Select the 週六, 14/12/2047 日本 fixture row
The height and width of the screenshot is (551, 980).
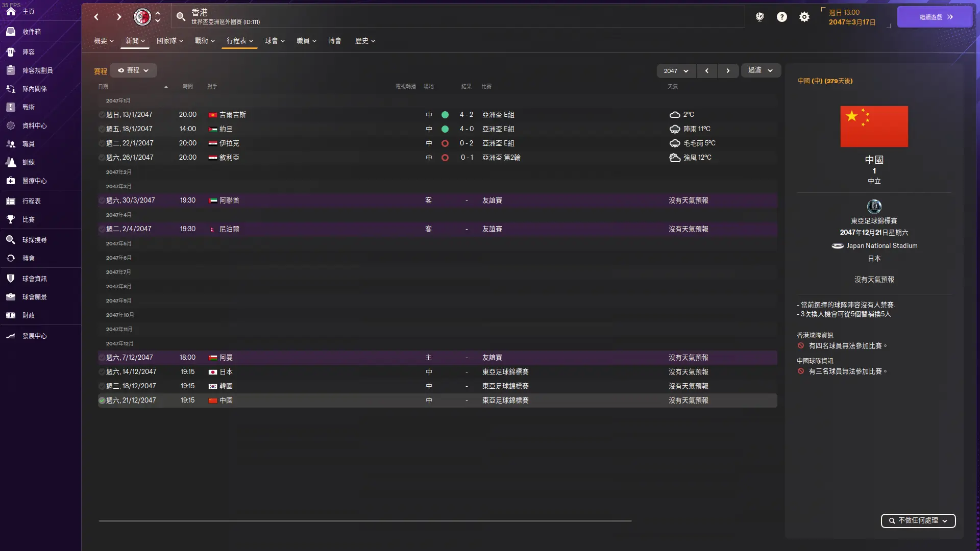437,372
